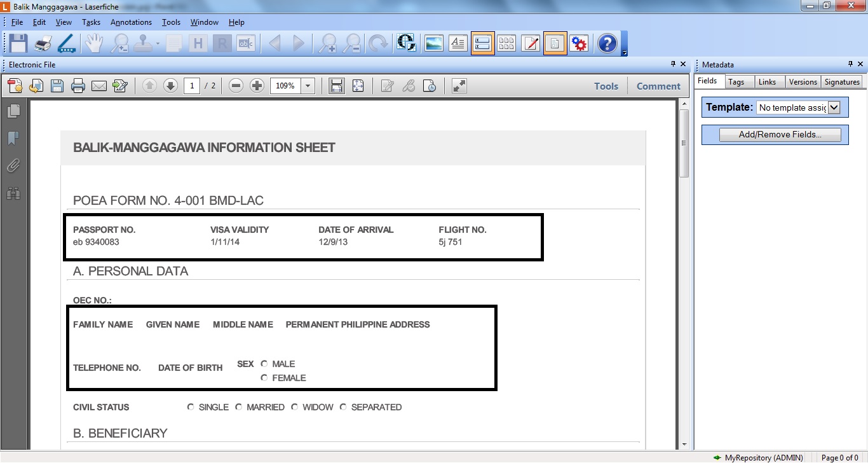Select the stamp annotation tool
The height and width of the screenshot is (463, 868).
142,43
